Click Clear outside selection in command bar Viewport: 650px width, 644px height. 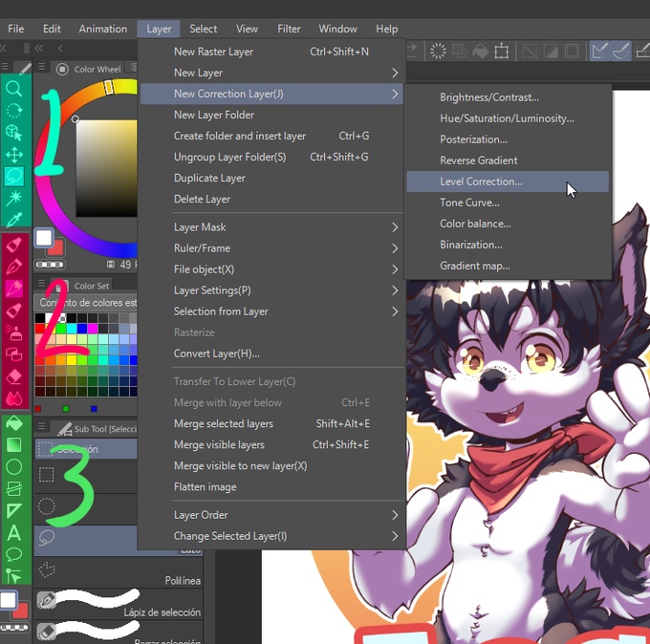coord(460,51)
